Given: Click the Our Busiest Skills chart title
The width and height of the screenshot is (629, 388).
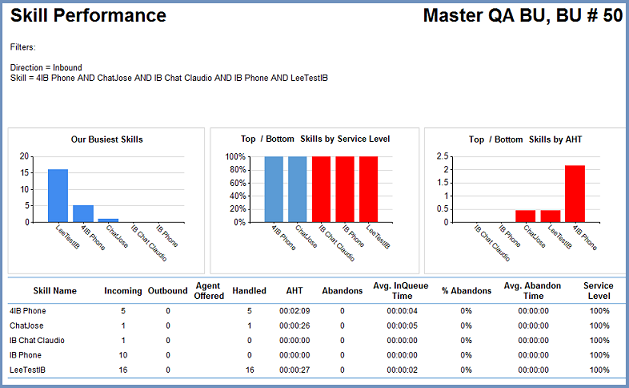Looking at the screenshot, I should point(107,140).
